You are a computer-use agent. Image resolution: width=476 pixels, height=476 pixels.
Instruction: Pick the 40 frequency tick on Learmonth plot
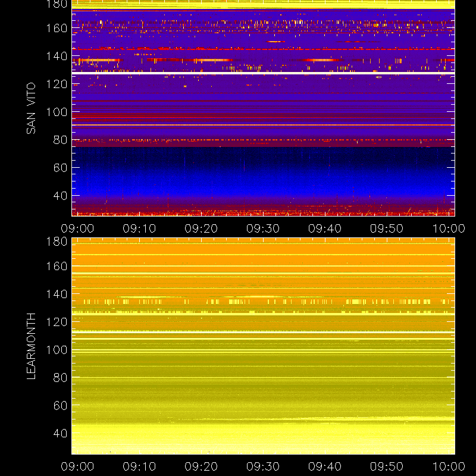(x=60, y=433)
